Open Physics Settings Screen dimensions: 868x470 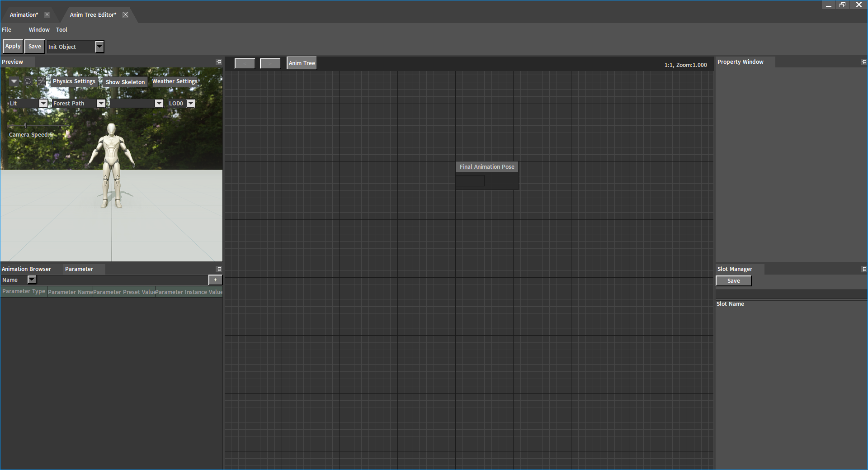tap(74, 81)
